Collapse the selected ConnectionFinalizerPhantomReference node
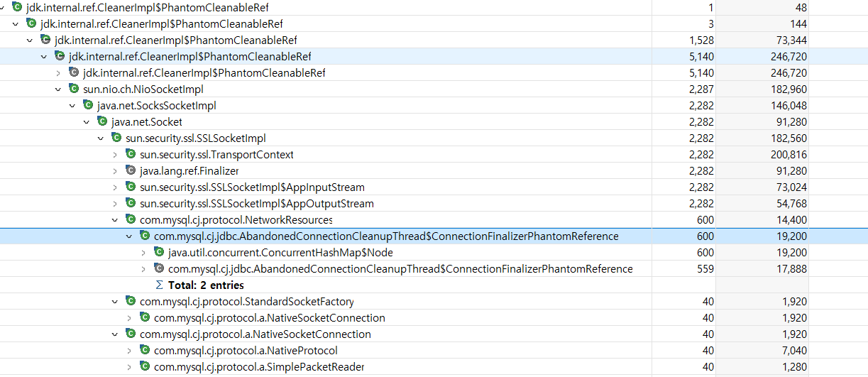 (129, 236)
